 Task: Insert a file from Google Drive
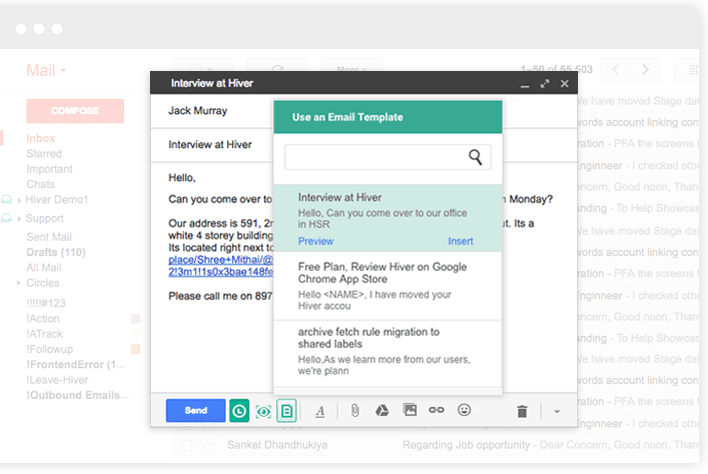pos(382,410)
